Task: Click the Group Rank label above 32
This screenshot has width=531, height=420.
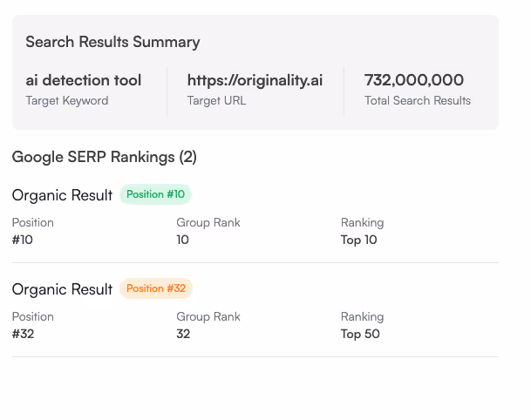Action: tap(208, 316)
